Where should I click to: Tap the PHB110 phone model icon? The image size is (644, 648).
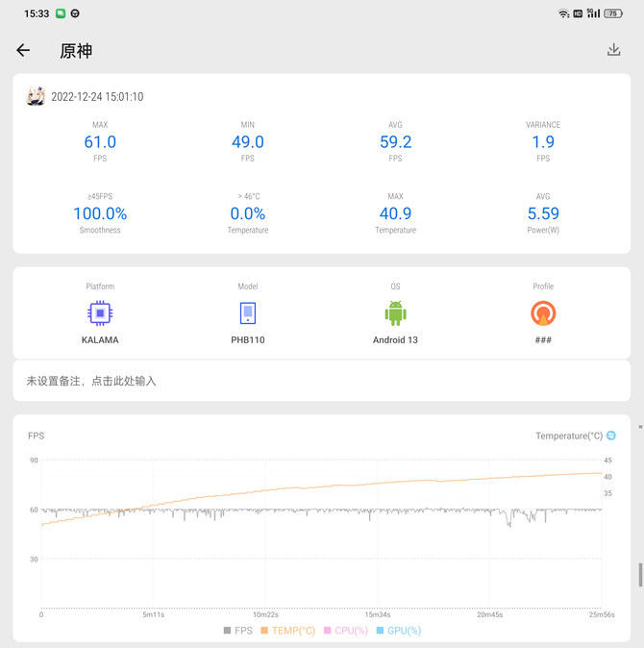click(247, 312)
